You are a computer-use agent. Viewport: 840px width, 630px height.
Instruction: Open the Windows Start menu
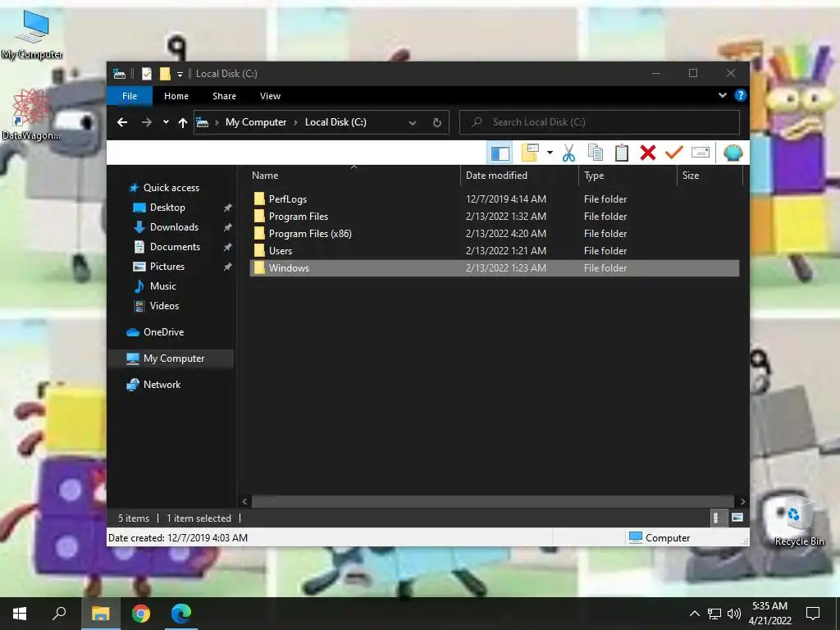(x=20, y=614)
